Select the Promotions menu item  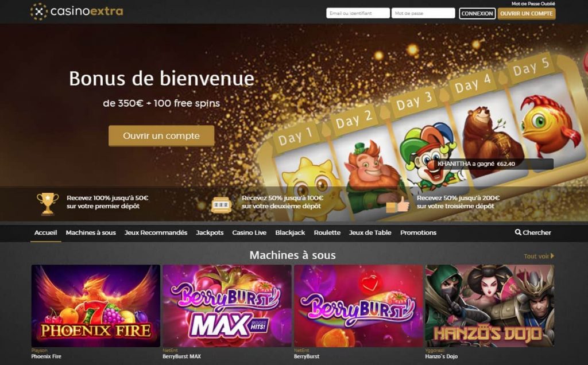click(418, 232)
